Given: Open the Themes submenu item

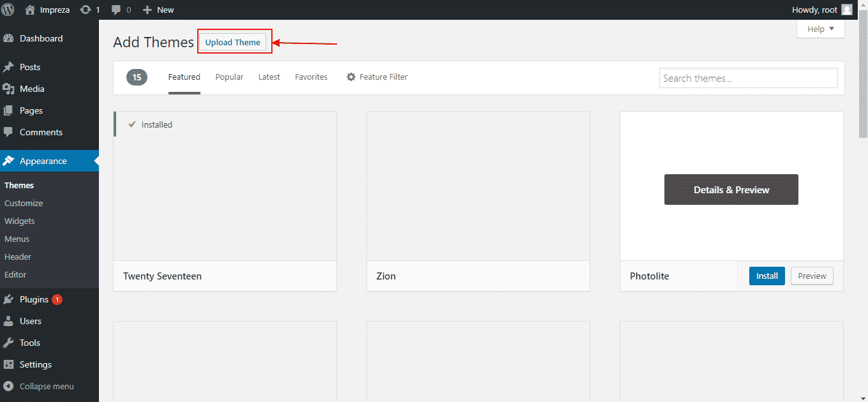Looking at the screenshot, I should tap(19, 185).
